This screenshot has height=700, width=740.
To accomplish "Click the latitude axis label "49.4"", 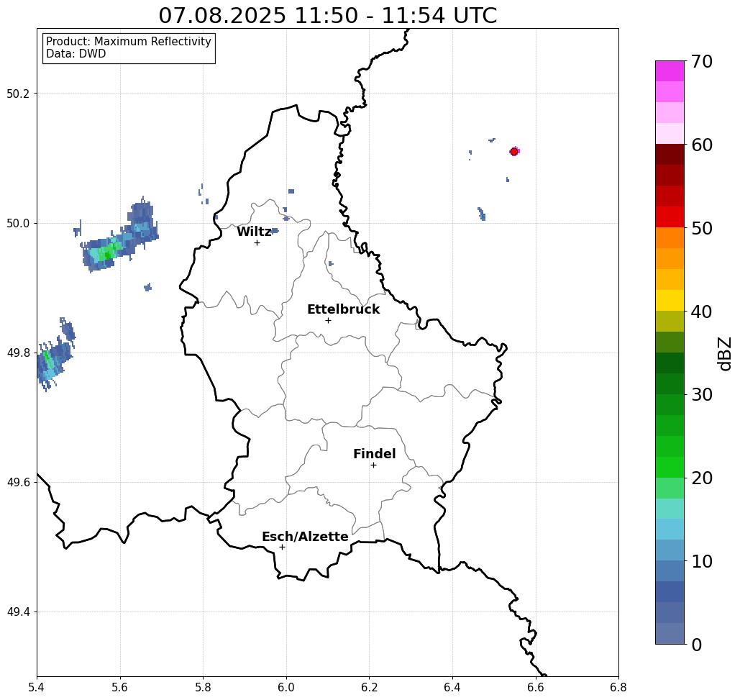I will click(17, 612).
